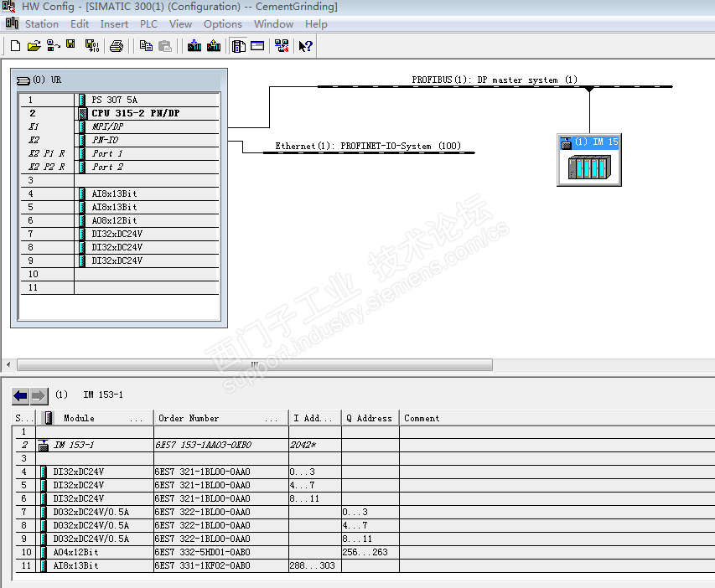Click the address overview window icon

(x=257, y=45)
